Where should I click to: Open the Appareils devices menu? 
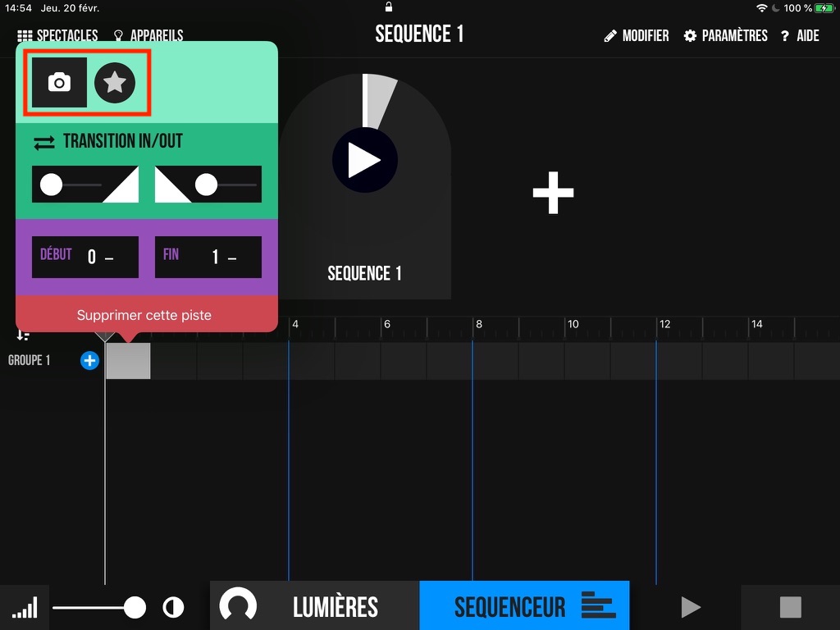tap(148, 36)
